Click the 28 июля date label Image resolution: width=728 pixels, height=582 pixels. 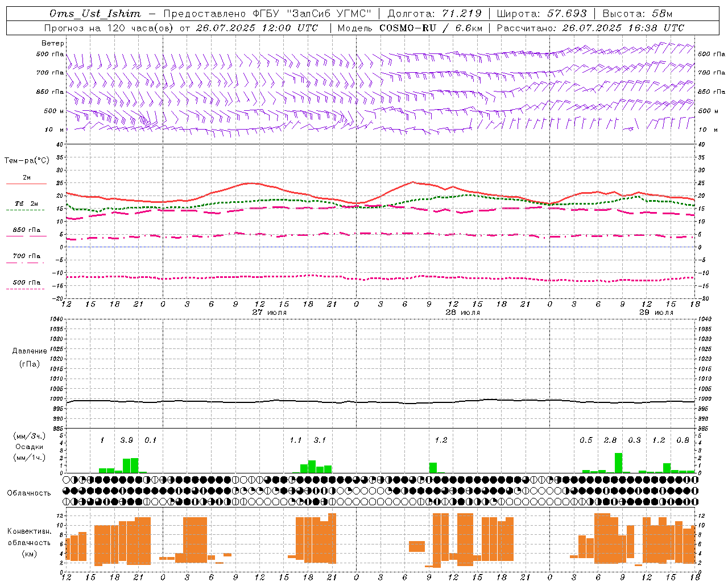click(463, 313)
